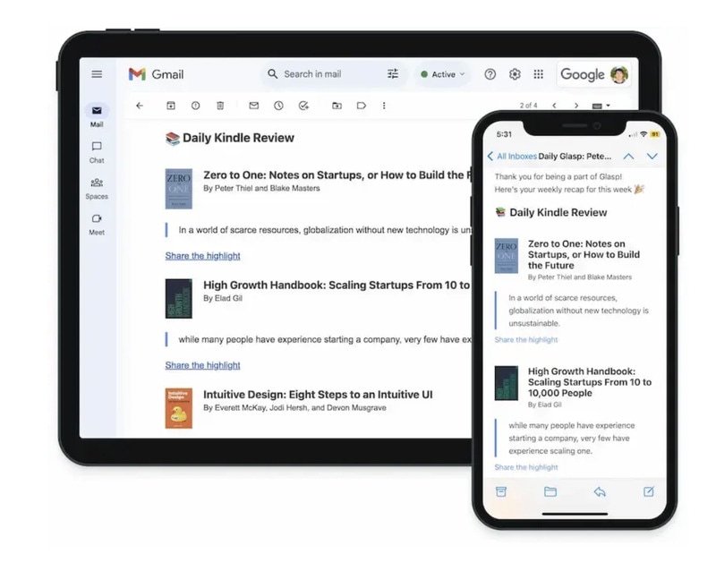The height and width of the screenshot is (588, 716).
Task: Open the Google apps grid launcher
Action: click(538, 74)
